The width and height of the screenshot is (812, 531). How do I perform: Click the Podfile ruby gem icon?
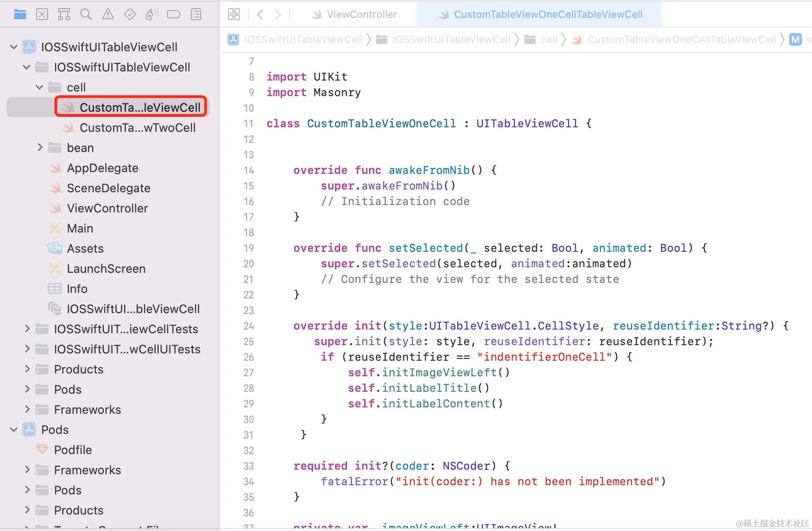click(42, 450)
